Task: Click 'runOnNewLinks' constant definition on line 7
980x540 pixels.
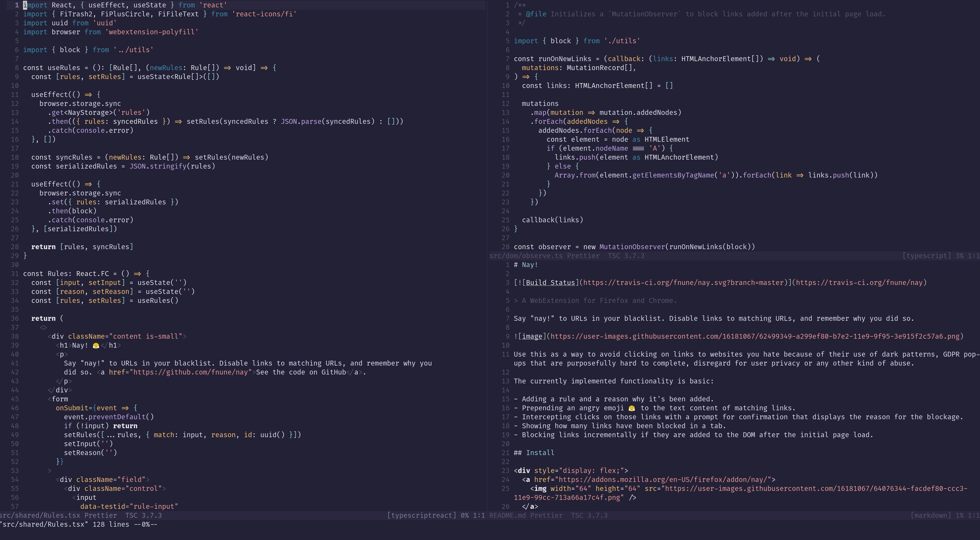Action: click(x=565, y=59)
